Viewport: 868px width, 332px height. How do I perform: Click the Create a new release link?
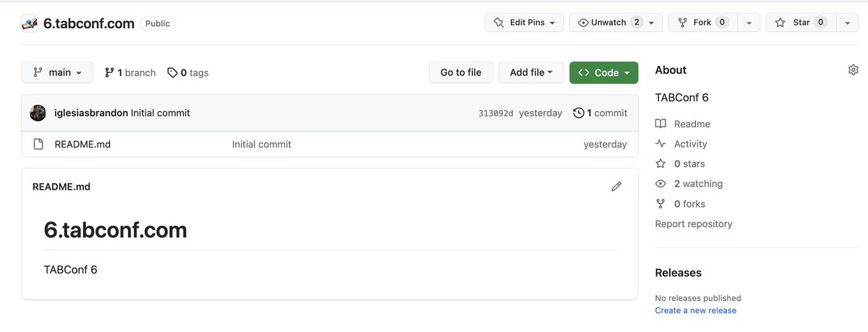[696, 310]
